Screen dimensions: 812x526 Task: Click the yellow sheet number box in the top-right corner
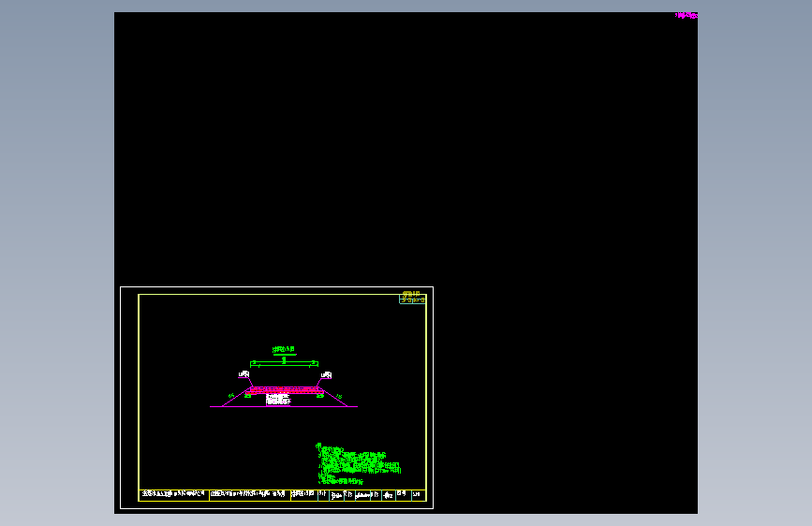pyautogui.click(x=413, y=298)
